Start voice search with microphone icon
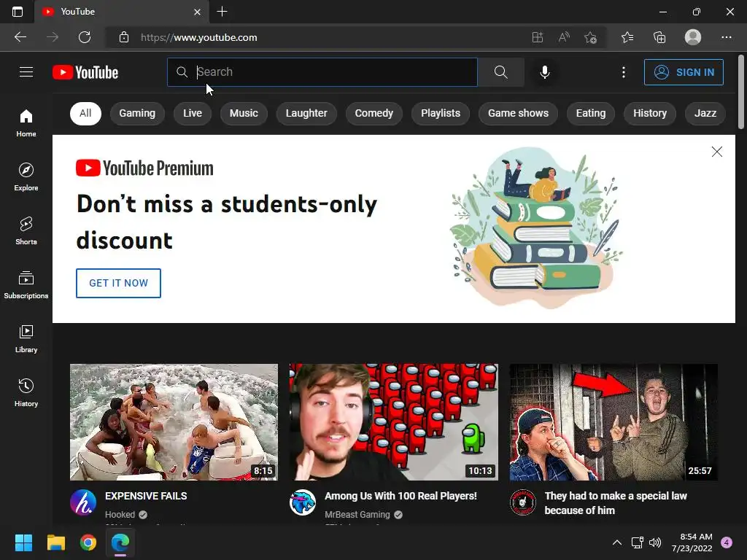The image size is (747, 560). [x=544, y=72]
